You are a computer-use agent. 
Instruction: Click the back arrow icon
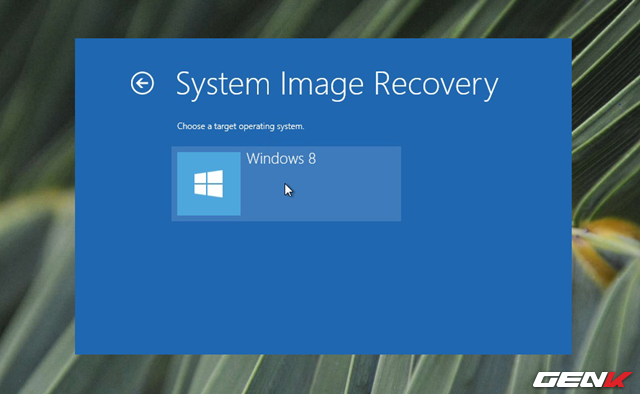pyautogui.click(x=142, y=83)
